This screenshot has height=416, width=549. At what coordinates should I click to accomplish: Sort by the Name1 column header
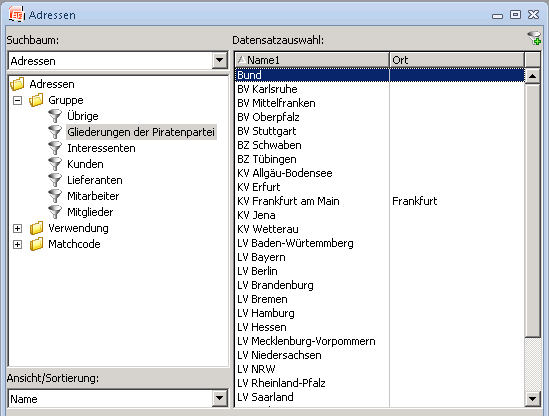(x=312, y=60)
